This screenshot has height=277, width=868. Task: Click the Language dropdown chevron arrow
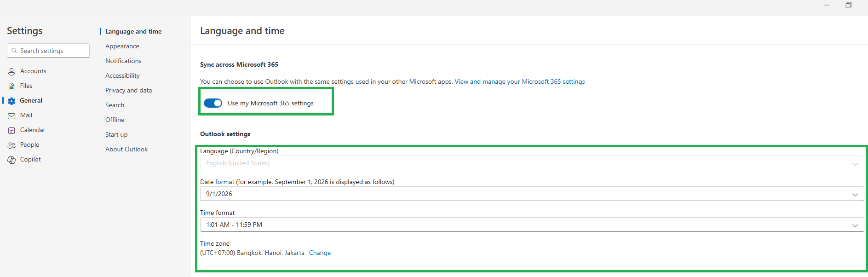point(855,164)
